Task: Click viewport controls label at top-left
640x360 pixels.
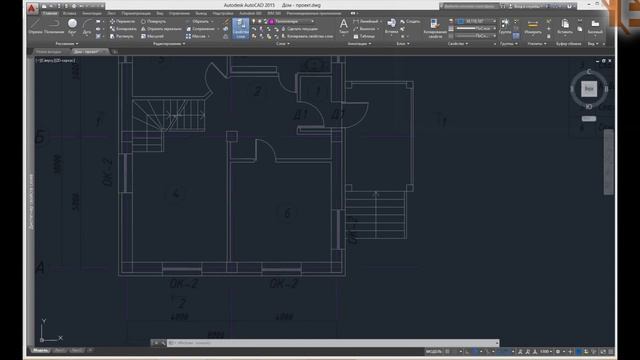Action: (x=56, y=60)
